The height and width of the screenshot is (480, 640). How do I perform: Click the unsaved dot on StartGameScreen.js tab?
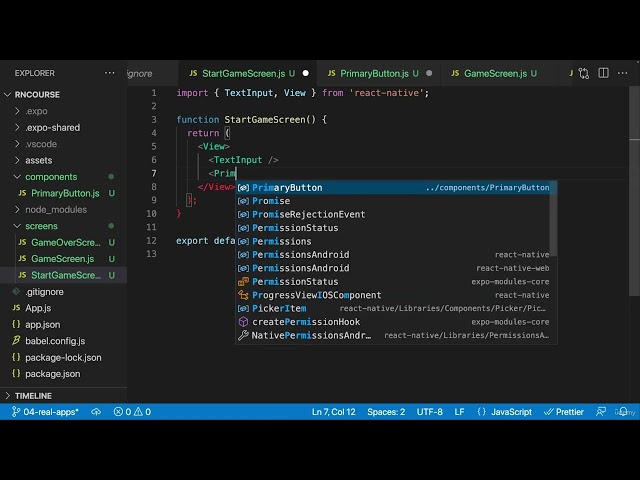305,73
